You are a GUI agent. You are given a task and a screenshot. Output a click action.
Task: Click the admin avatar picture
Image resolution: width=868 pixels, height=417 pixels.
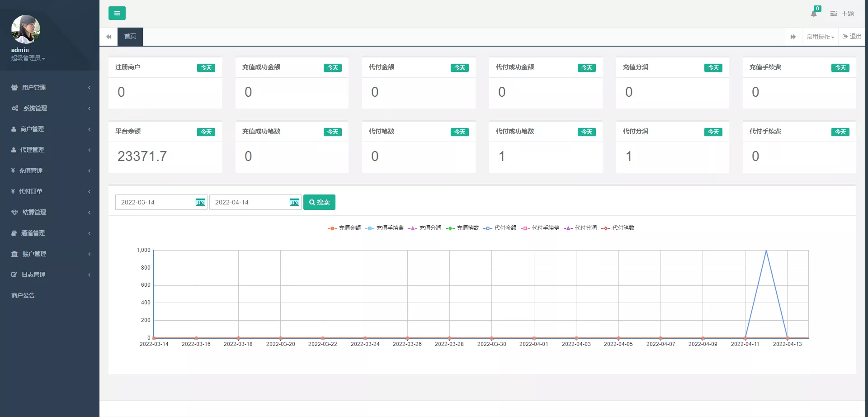pyautogui.click(x=26, y=29)
